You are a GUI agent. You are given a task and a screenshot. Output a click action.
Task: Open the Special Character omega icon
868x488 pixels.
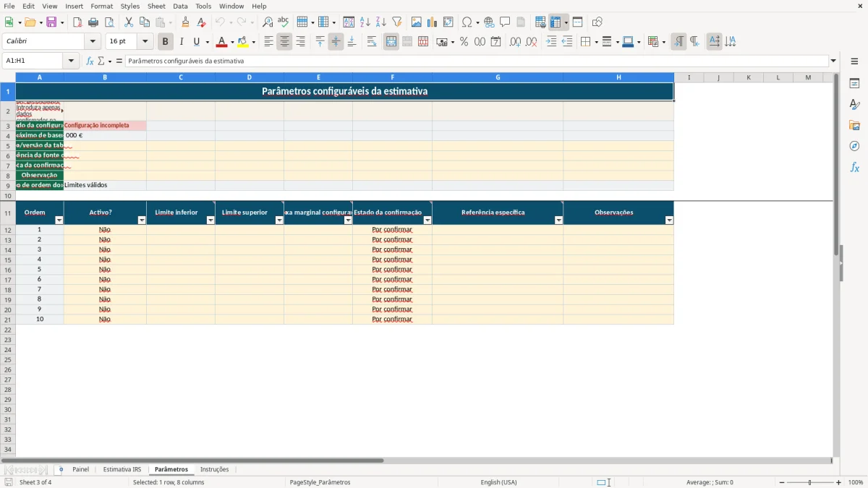(467, 22)
